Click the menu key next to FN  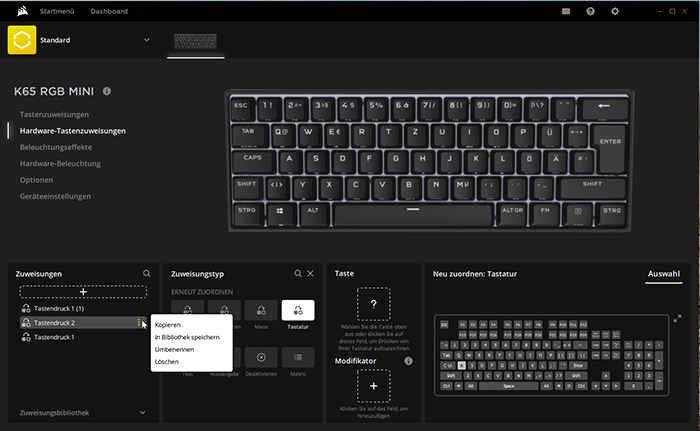[578, 214]
